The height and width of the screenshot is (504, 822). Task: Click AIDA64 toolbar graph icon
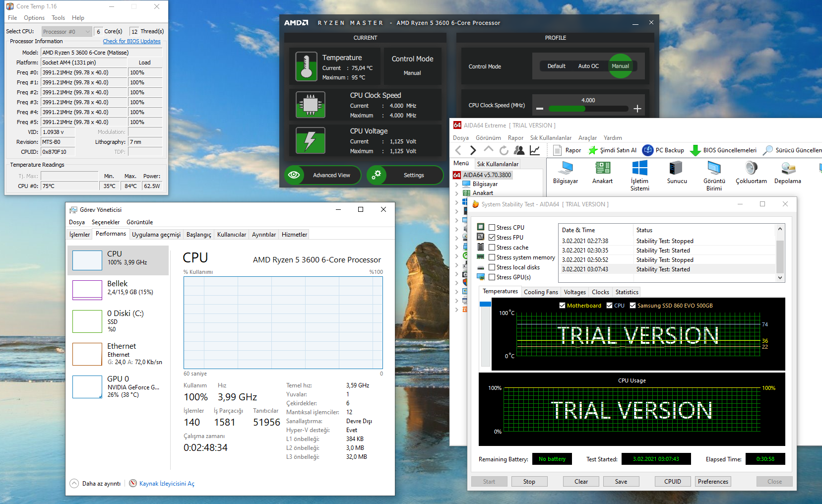(x=535, y=150)
